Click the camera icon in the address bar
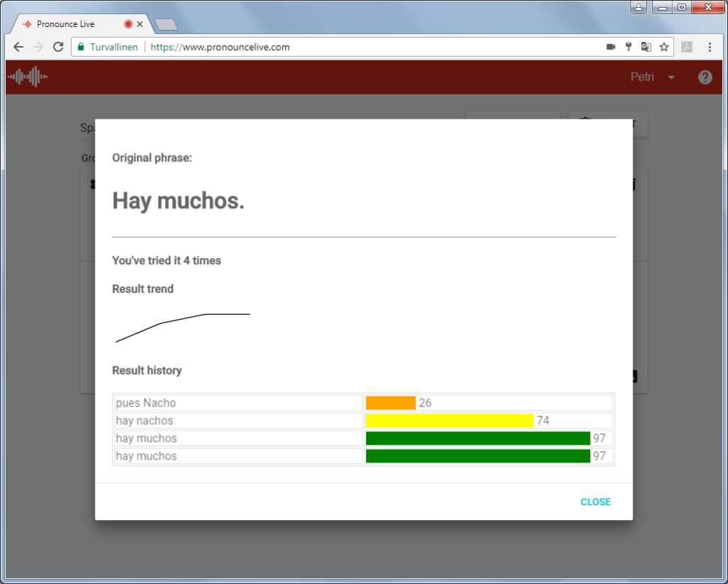728x584 pixels. (611, 47)
